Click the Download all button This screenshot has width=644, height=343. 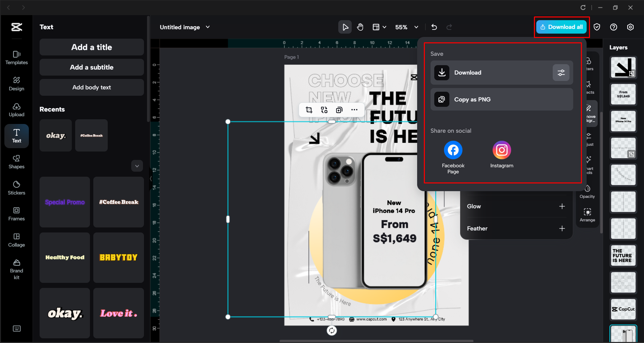[561, 27]
